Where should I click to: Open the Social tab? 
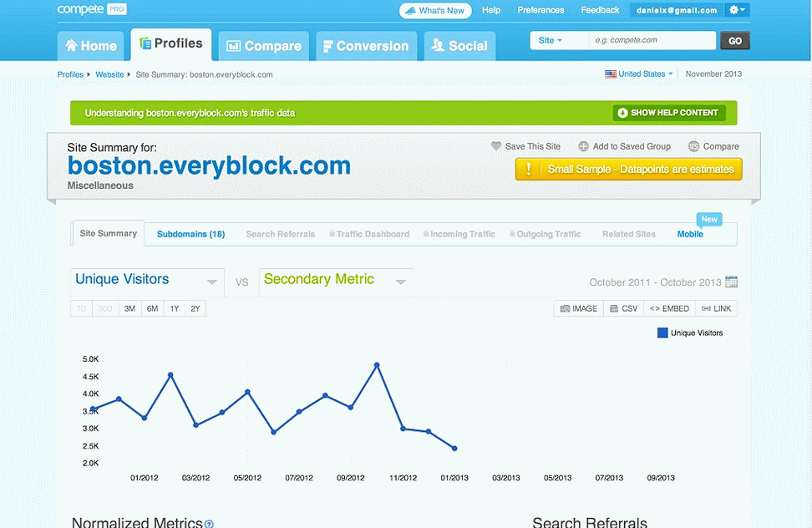tap(459, 46)
